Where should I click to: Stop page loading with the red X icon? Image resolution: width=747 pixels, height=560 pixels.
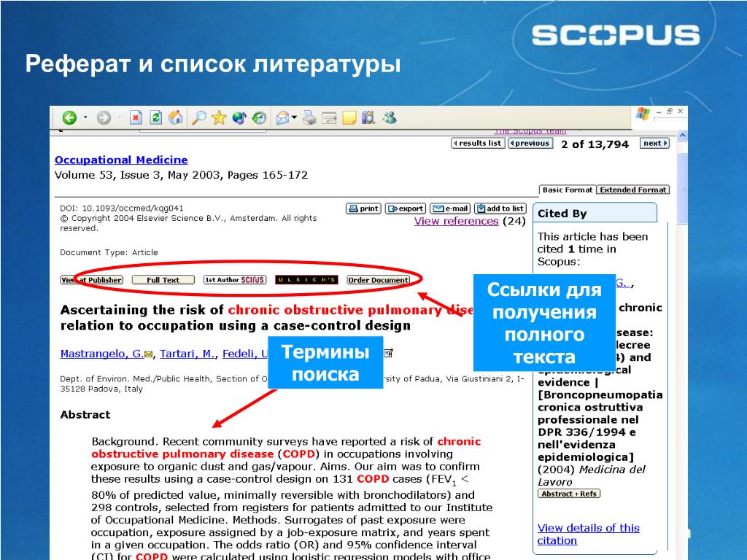coord(136,117)
